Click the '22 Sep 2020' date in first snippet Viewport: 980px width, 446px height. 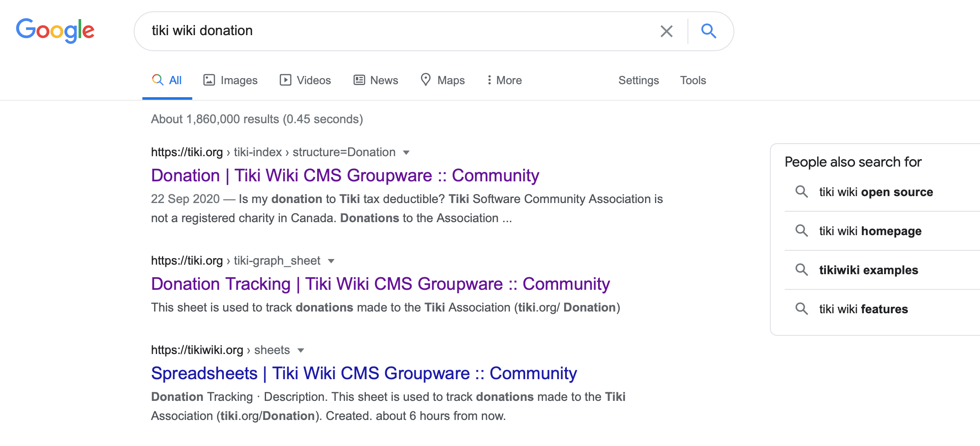[185, 199]
